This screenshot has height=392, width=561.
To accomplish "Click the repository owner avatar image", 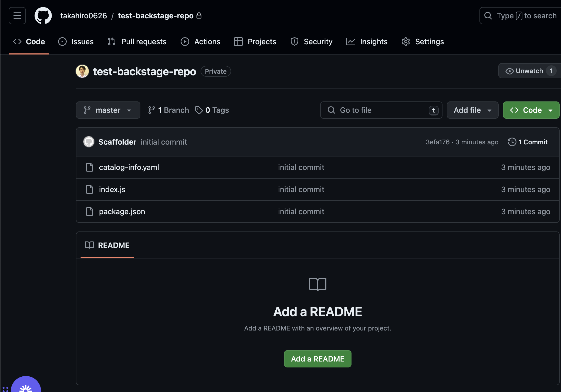I will (x=82, y=71).
